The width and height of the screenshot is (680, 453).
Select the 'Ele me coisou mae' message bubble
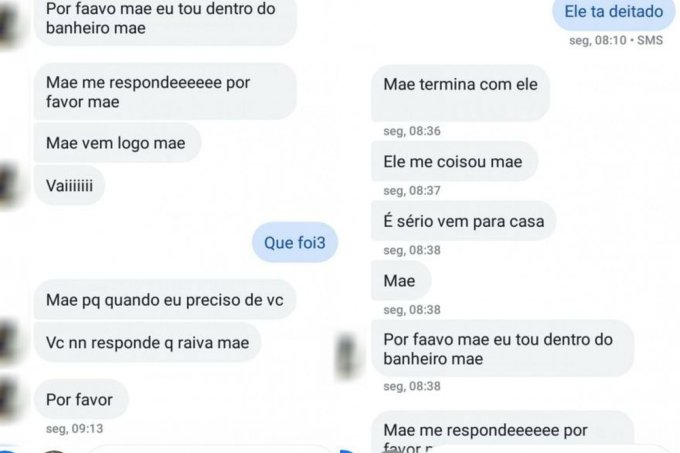[x=454, y=161]
